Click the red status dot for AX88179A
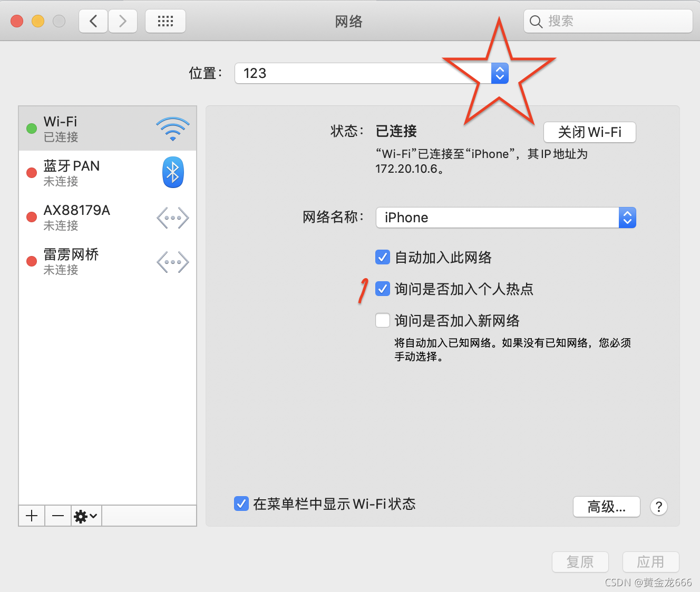The height and width of the screenshot is (592, 700). point(32,217)
